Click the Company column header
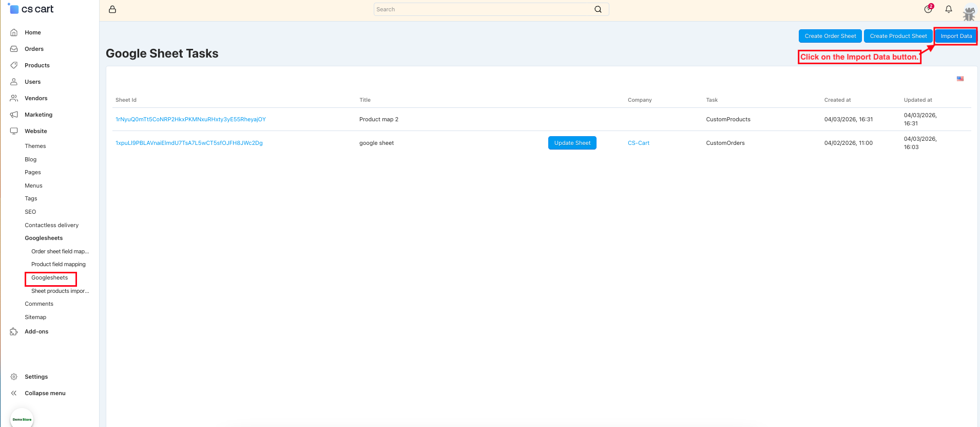Viewport: 980px width, 427px height. [x=640, y=100]
